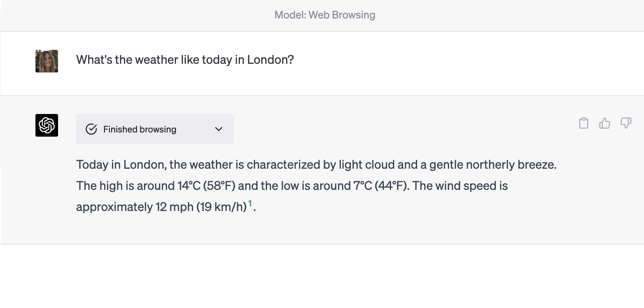Click the ChatGPT logo avatar
This screenshot has width=644, height=308.
(x=47, y=125)
